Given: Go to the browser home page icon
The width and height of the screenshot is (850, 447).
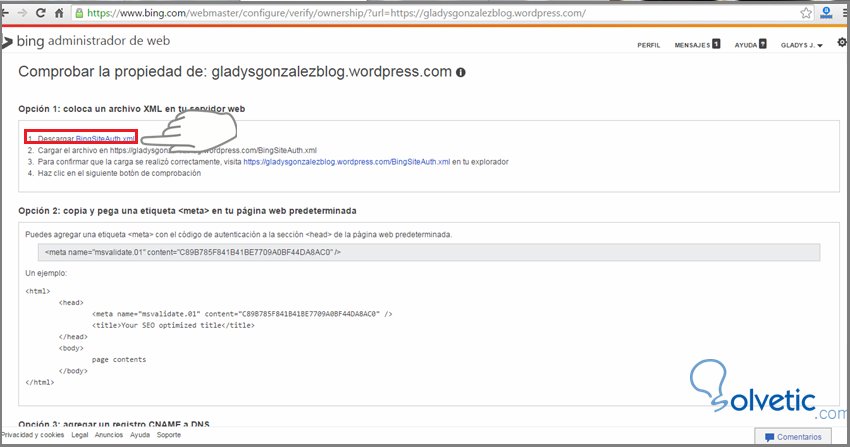Looking at the screenshot, I should pos(59,13).
